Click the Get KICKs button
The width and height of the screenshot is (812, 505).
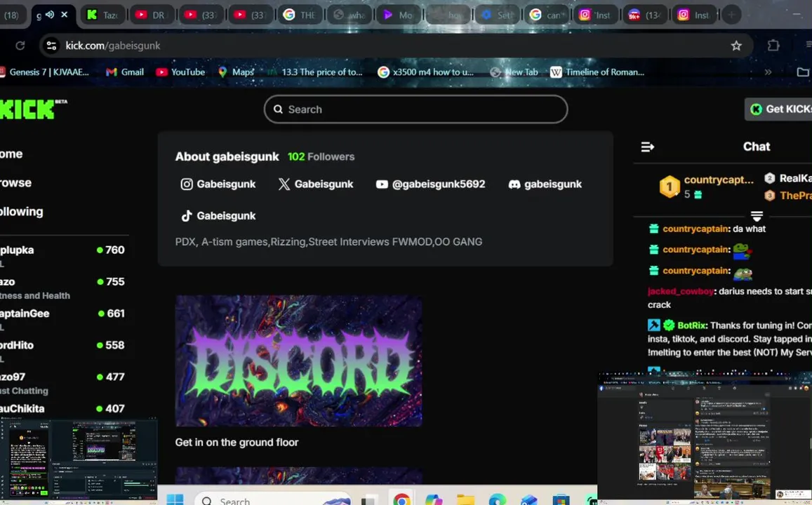tap(778, 109)
